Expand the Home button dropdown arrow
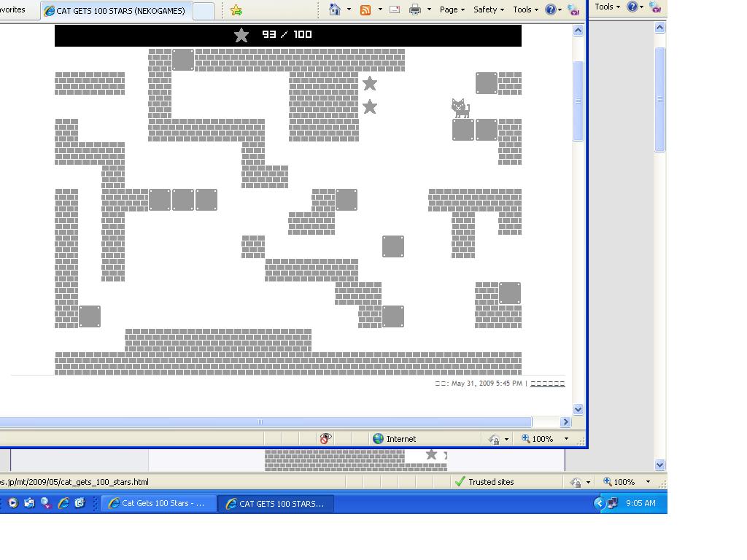Image resolution: width=747 pixels, height=560 pixels. coord(349,9)
